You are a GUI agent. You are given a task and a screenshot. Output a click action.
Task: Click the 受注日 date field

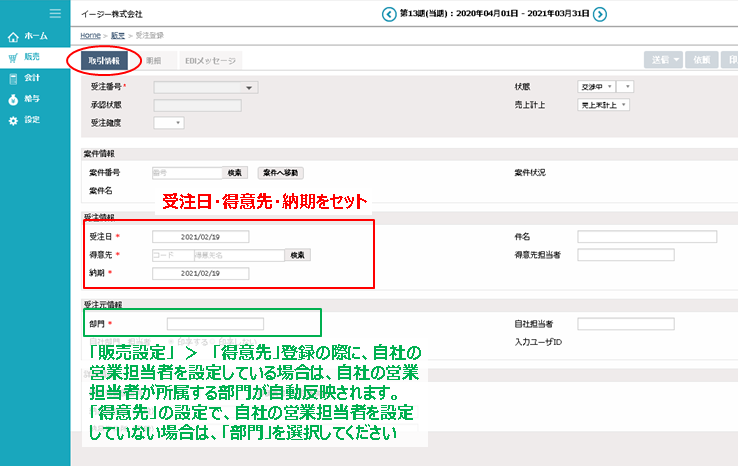pos(200,237)
